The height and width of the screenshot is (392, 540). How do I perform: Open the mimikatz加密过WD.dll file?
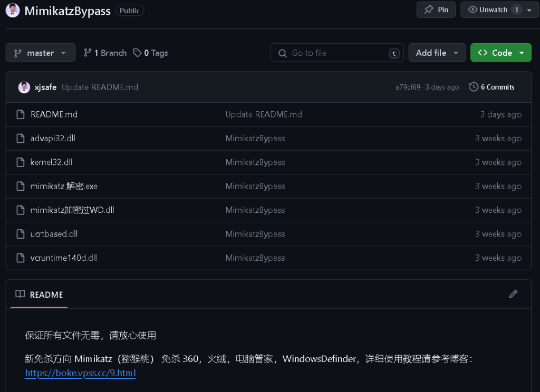coord(72,210)
